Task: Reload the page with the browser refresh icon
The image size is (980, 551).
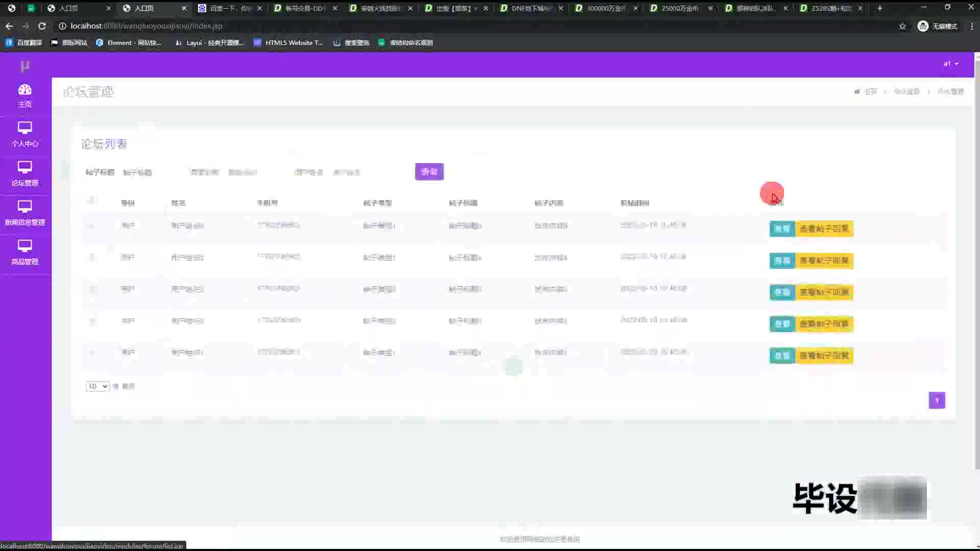Action: coord(42,26)
